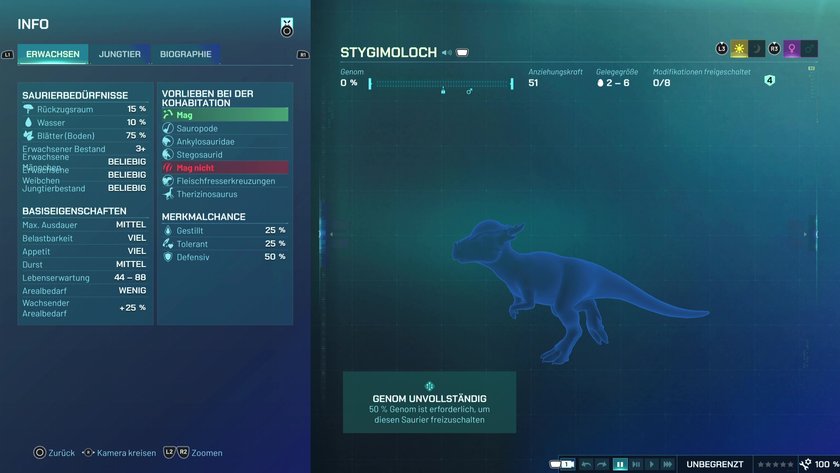Open the Jungtier tab

[x=119, y=54]
